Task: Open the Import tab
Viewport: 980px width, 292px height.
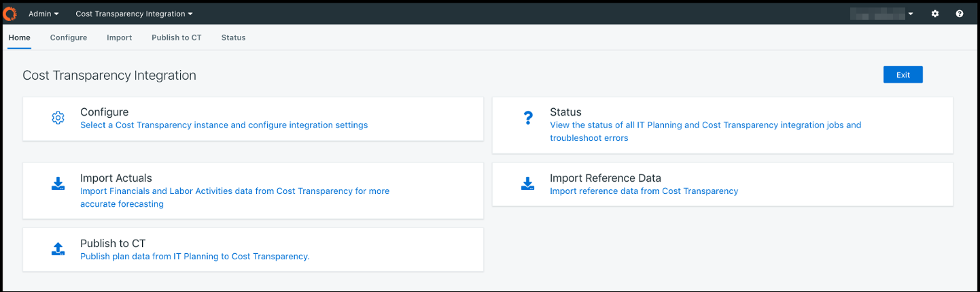Action: [119, 37]
